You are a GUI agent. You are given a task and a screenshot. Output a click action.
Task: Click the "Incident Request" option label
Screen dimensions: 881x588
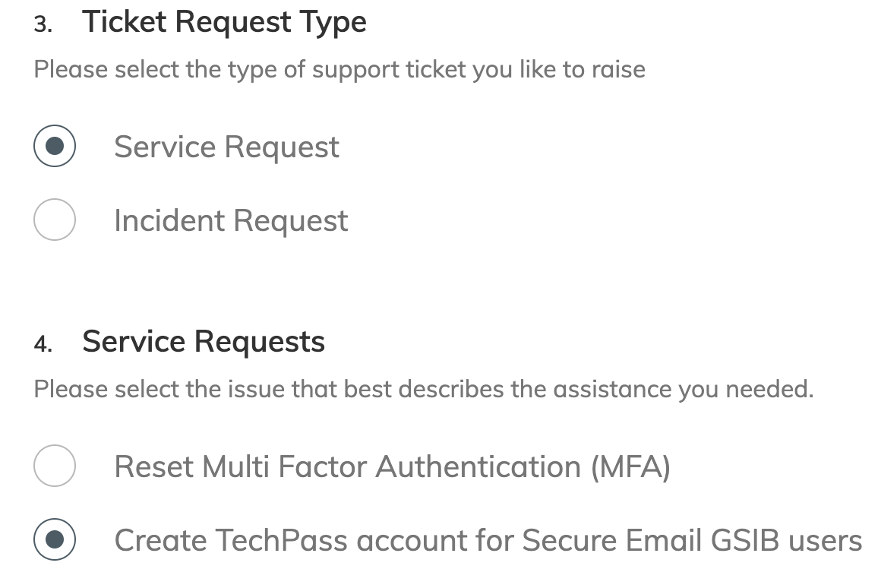pyautogui.click(x=231, y=220)
